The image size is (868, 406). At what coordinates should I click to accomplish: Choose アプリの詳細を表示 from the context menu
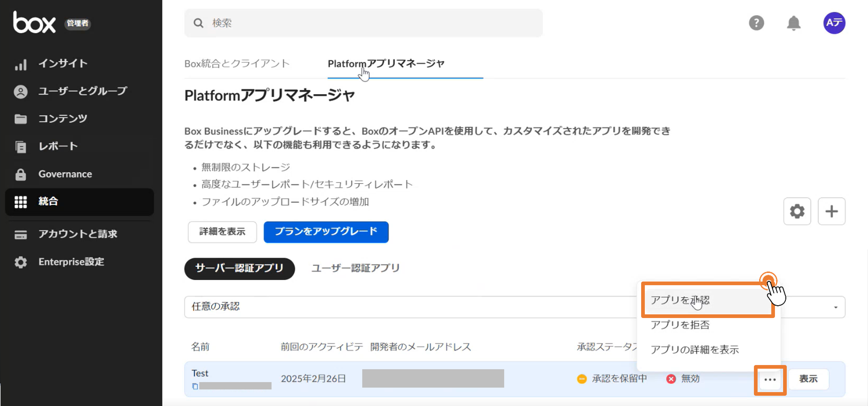(x=695, y=350)
